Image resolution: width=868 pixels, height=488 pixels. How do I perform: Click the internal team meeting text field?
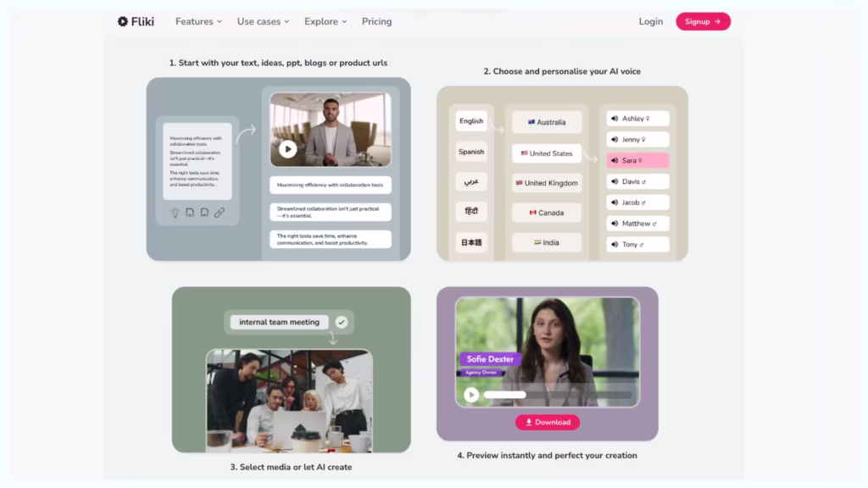(x=279, y=322)
